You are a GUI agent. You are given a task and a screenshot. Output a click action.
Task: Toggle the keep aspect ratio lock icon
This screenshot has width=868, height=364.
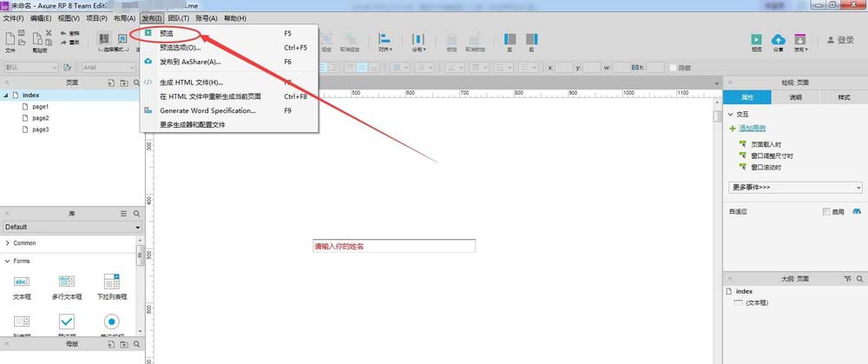[x=635, y=68]
